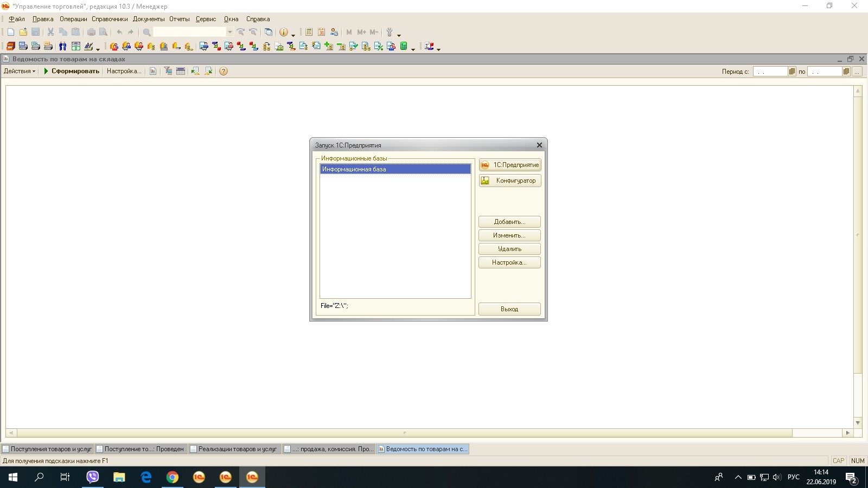
Task: Click the Настройка... report button
Action: [124, 71]
